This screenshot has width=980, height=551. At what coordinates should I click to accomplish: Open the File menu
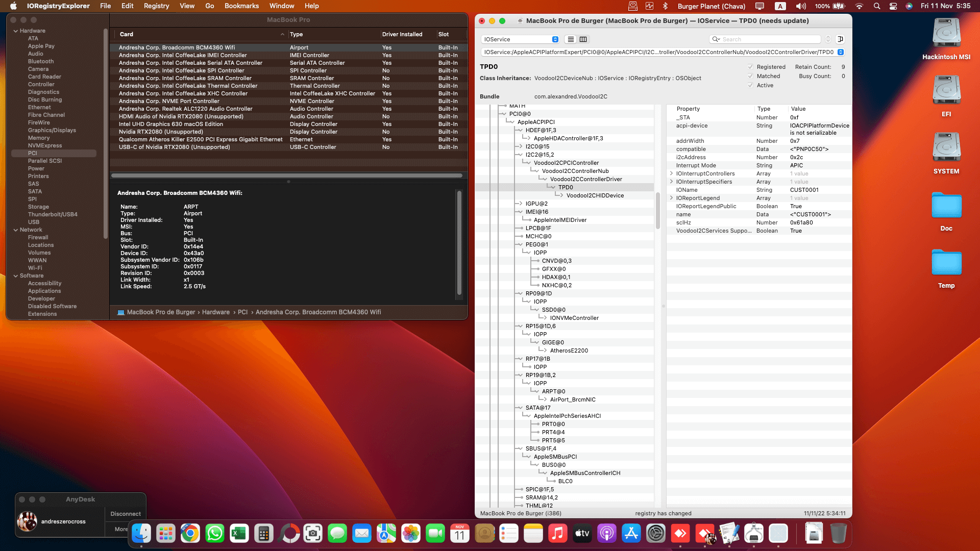(x=106, y=6)
